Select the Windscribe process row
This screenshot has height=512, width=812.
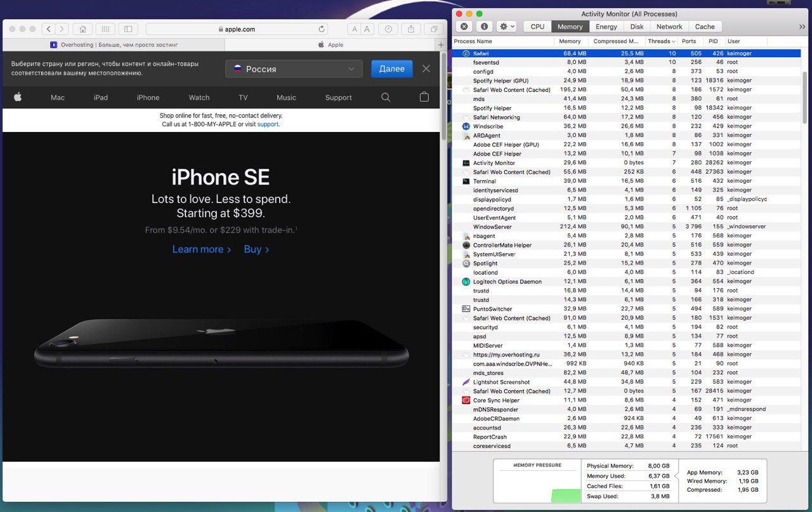(x=627, y=126)
